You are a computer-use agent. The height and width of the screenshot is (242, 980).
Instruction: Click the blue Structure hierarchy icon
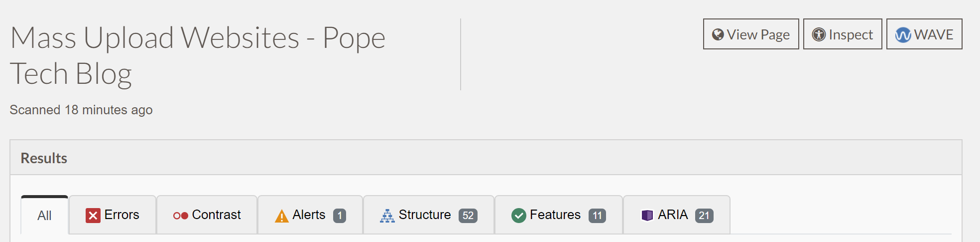click(387, 216)
